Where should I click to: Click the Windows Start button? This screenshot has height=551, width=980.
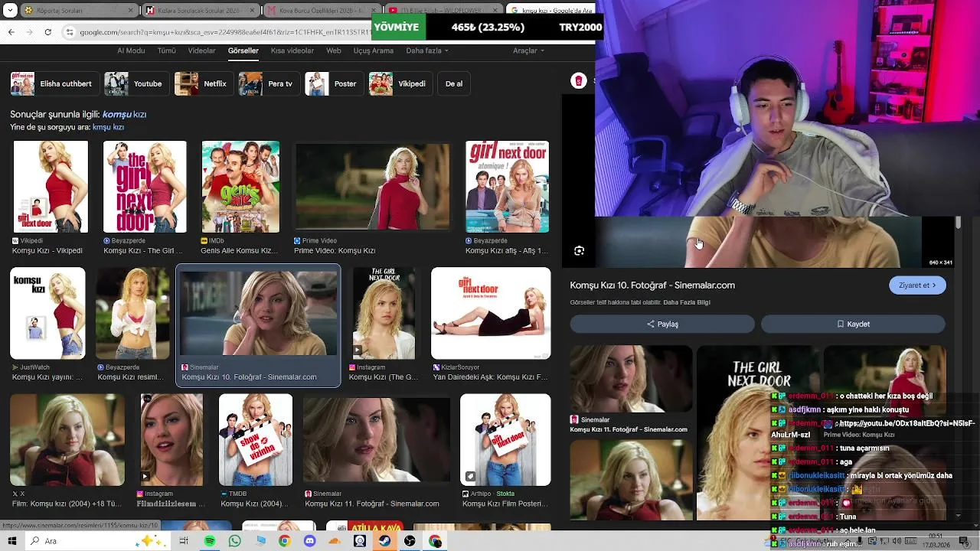(12, 541)
